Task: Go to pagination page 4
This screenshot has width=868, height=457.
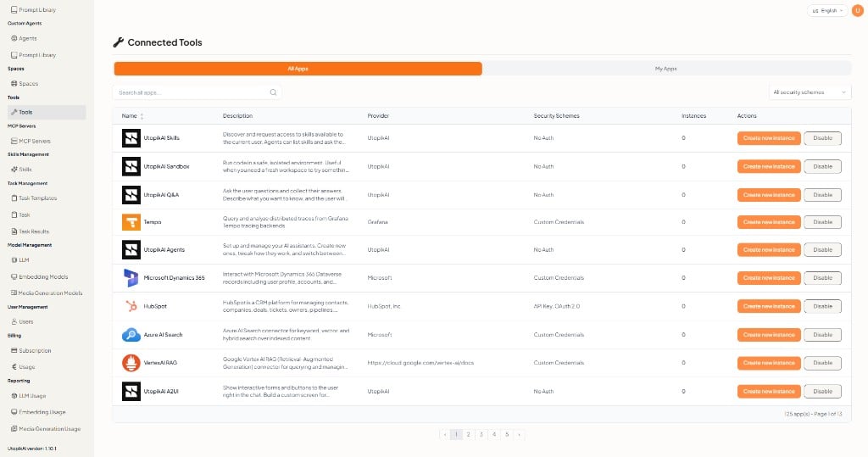Action: (494, 434)
